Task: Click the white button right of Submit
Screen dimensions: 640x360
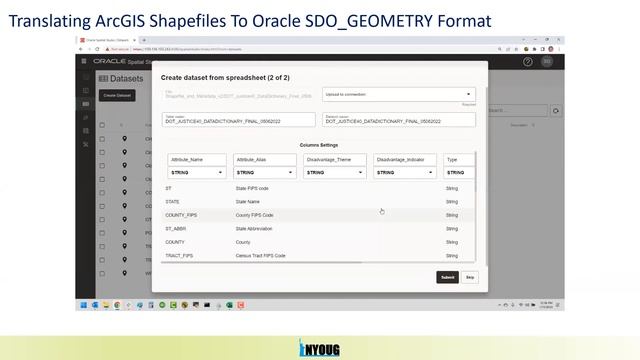Action: pyautogui.click(x=470, y=277)
